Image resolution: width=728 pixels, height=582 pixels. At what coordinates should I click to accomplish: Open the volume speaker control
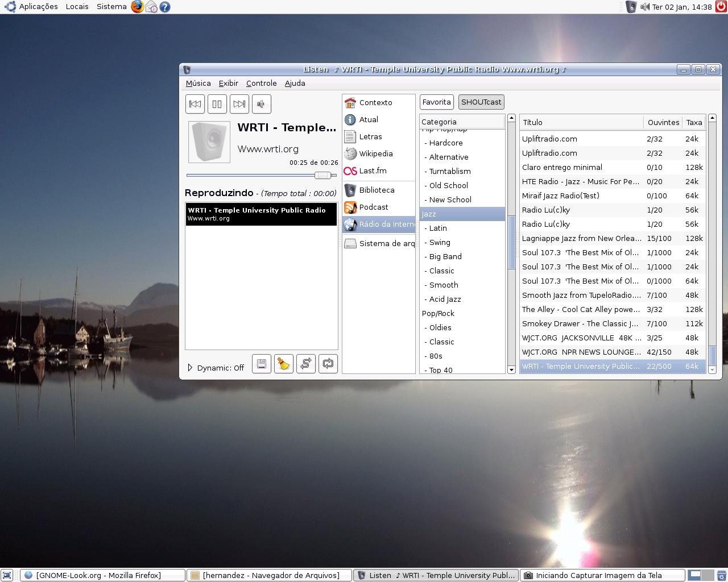pos(262,104)
